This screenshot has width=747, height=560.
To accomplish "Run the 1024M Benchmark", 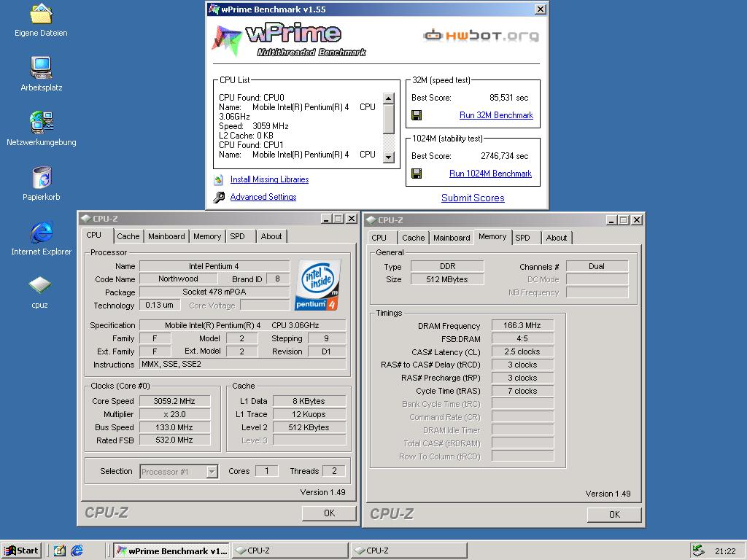I will click(490, 174).
